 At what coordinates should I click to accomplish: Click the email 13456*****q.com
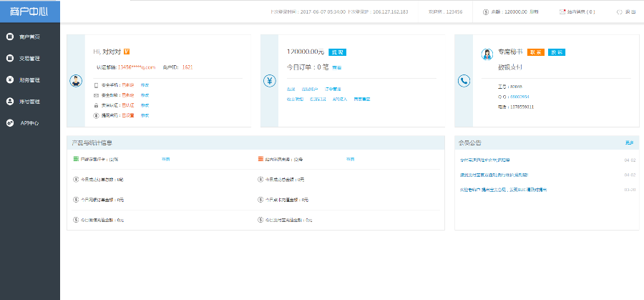click(137, 67)
